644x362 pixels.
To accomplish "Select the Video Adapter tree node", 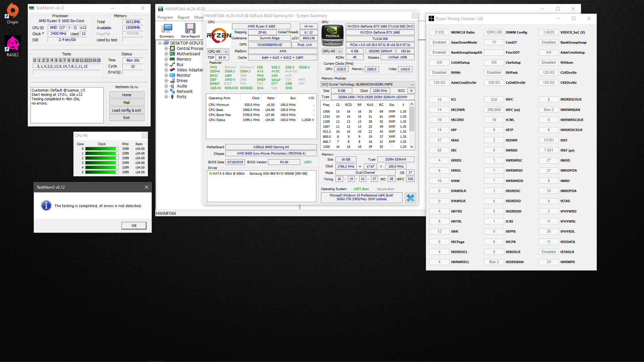I will (x=190, y=70).
